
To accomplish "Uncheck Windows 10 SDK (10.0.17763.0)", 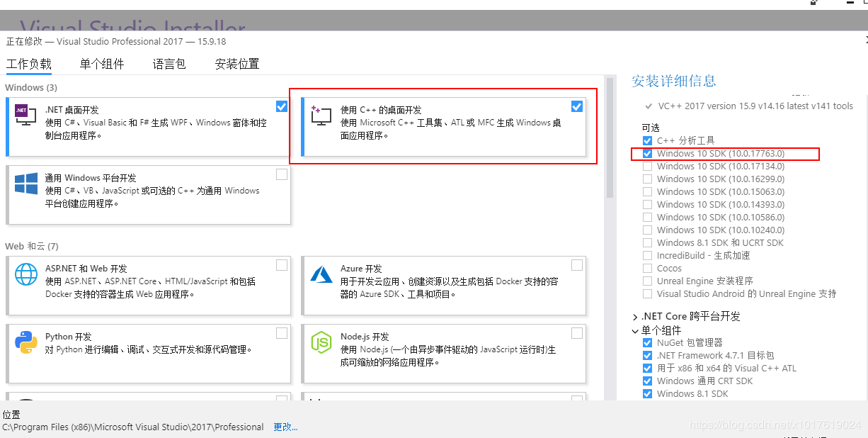I will 647,153.
